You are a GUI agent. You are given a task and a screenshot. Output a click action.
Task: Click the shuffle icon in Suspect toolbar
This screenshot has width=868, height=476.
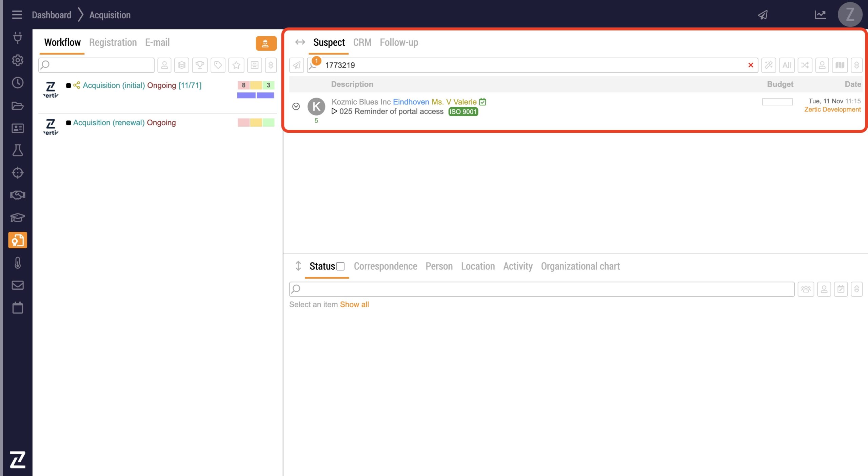point(805,65)
